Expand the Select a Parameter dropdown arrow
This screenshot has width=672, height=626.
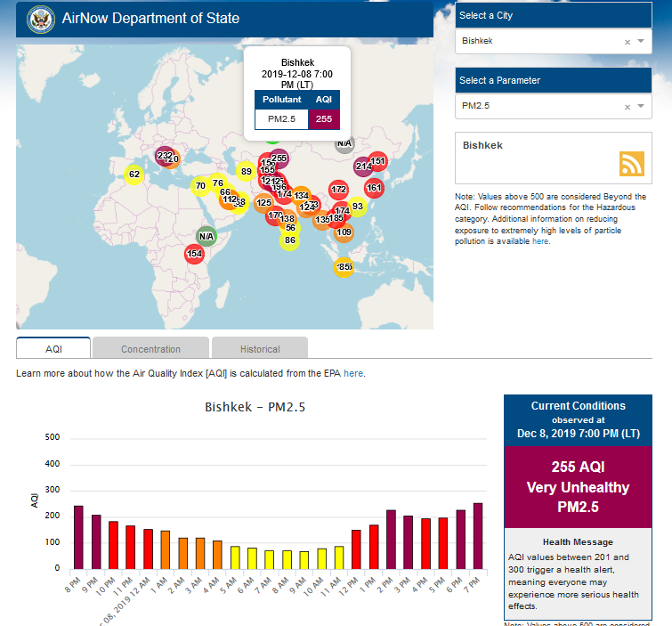[641, 107]
